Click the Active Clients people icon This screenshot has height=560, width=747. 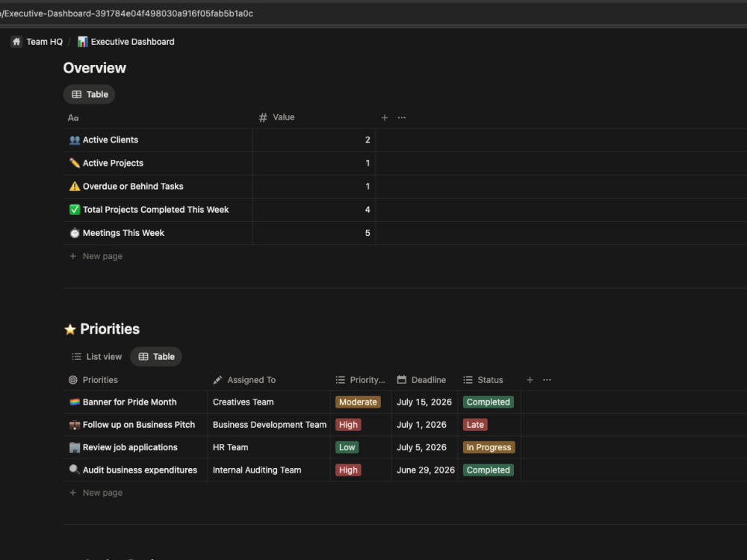[x=75, y=140]
